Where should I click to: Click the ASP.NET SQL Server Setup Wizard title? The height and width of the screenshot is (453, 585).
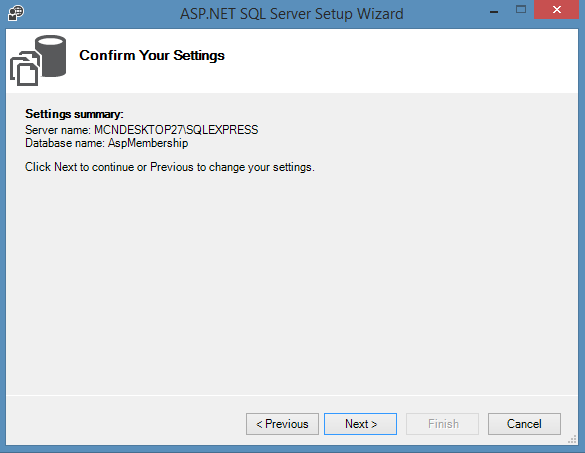[292, 14]
